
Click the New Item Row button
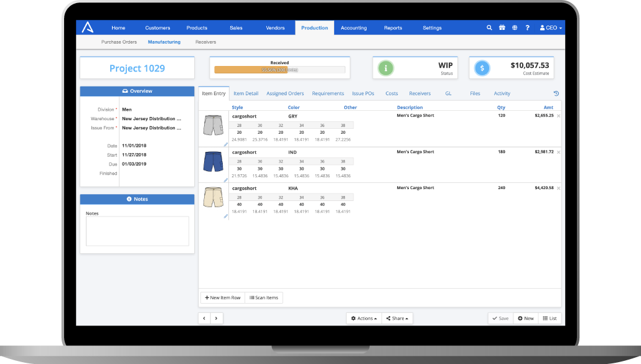(x=222, y=297)
